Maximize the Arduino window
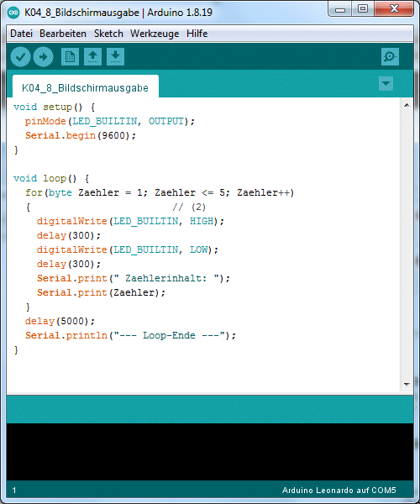Image resolution: width=420 pixels, height=504 pixels. [x=363, y=8]
